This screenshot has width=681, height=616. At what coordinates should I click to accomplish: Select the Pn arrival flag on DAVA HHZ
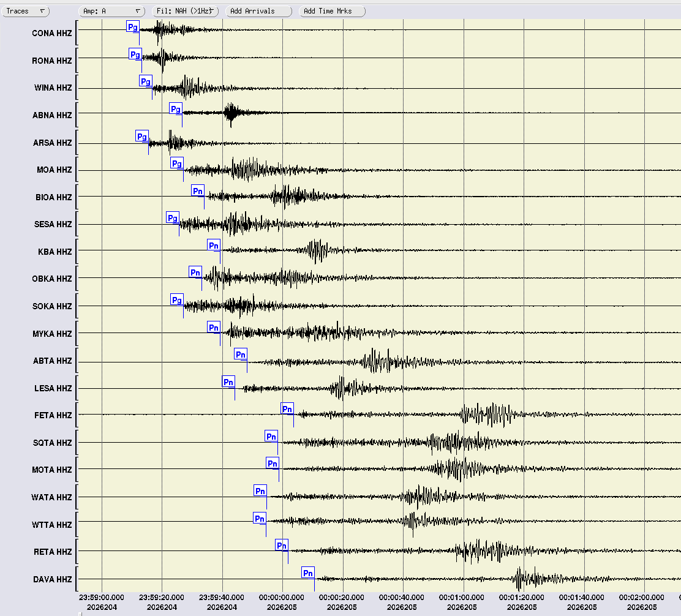[x=308, y=573]
